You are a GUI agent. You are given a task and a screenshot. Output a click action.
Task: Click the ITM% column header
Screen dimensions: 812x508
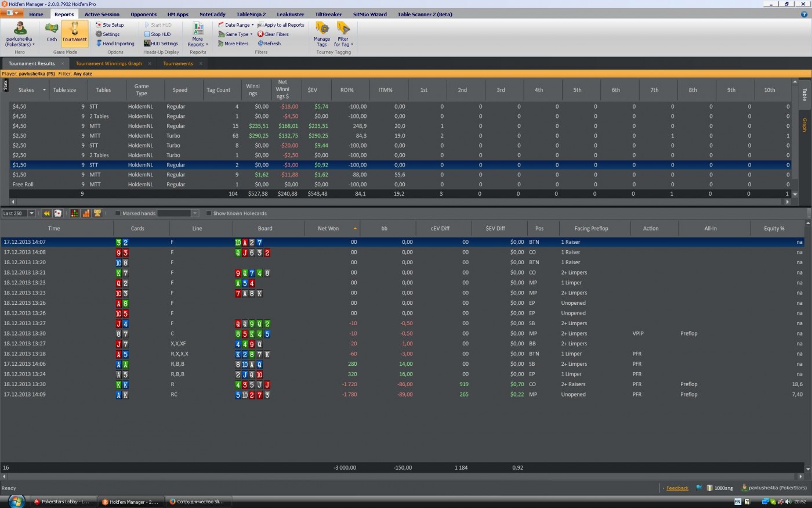(385, 90)
